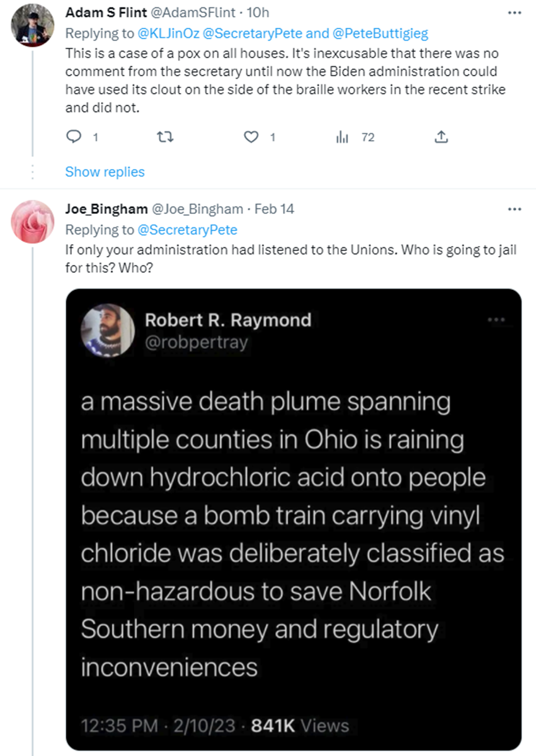Open Robert R. Raymond's avatar
The height and width of the screenshot is (756, 536).
coord(107,330)
